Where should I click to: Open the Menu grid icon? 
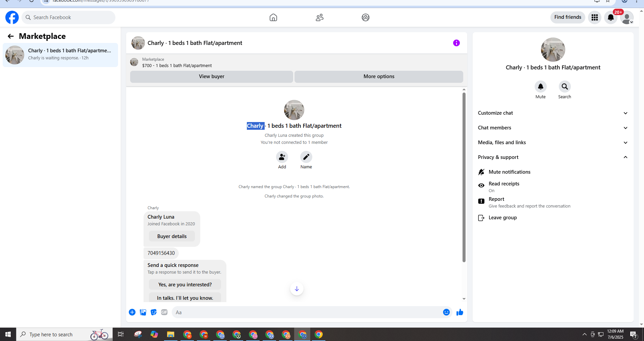click(595, 17)
